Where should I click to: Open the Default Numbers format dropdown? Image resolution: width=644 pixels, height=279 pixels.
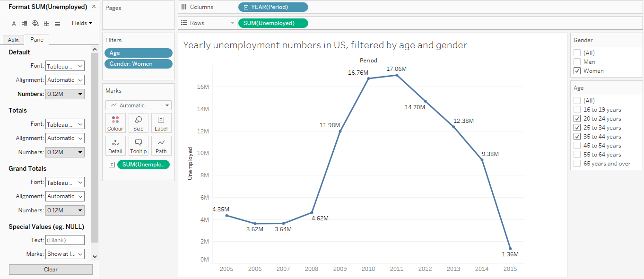click(x=65, y=94)
